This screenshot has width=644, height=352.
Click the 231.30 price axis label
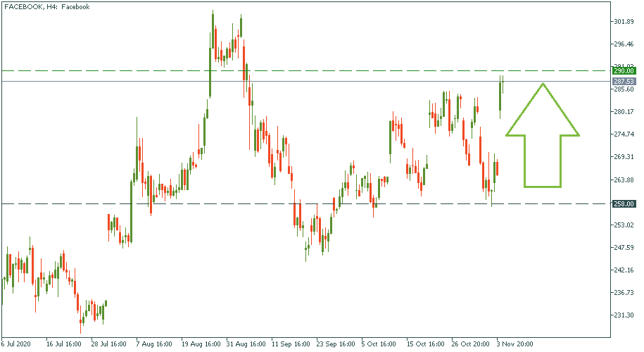pyautogui.click(x=624, y=315)
